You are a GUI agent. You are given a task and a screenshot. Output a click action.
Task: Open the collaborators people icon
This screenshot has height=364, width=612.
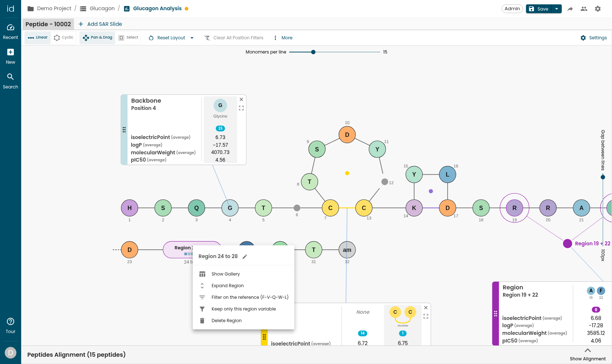(x=584, y=9)
